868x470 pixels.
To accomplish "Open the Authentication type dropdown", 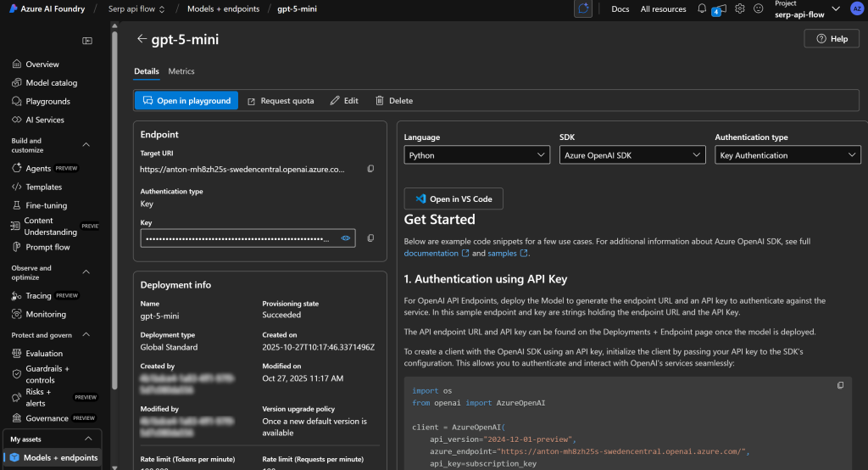I will [787, 155].
